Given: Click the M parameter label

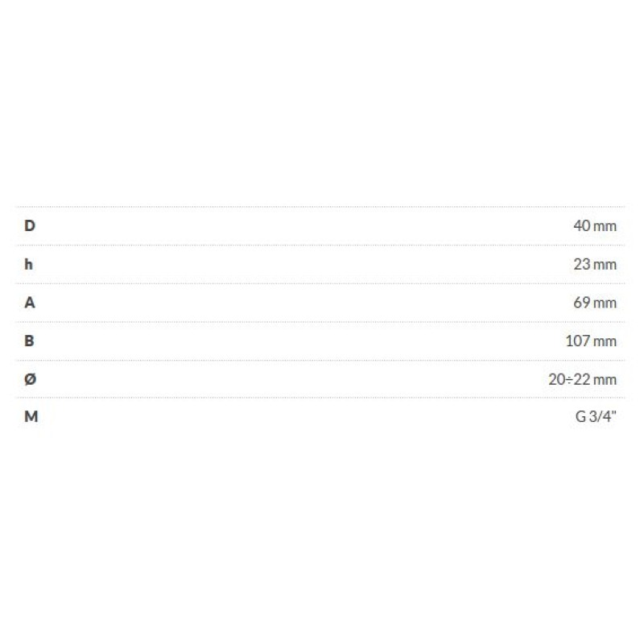Looking at the screenshot, I should click(x=31, y=417).
